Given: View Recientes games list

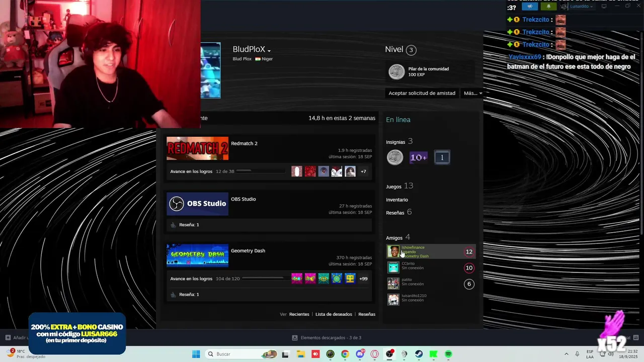Looking at the screenshot, I should [x=299, y=314].
